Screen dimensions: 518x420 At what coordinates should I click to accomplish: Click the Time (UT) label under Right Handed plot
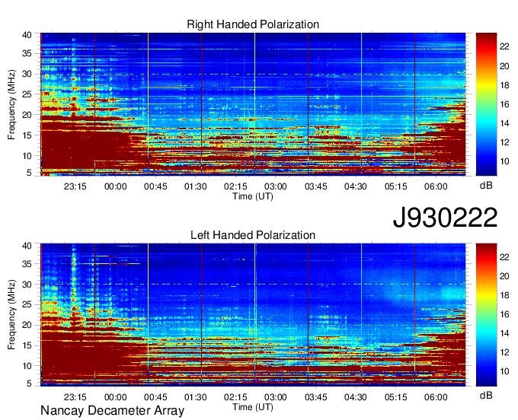(253, 196)
